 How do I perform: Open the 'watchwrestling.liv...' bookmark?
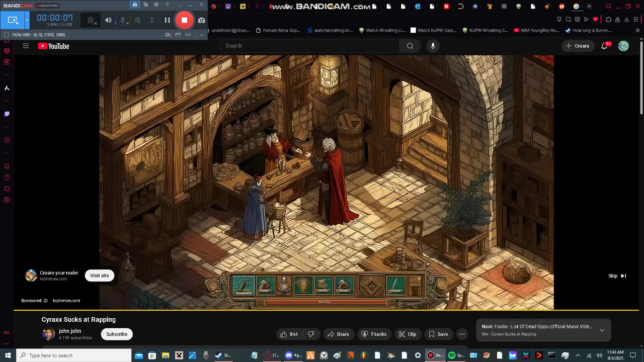coord(330,30)
